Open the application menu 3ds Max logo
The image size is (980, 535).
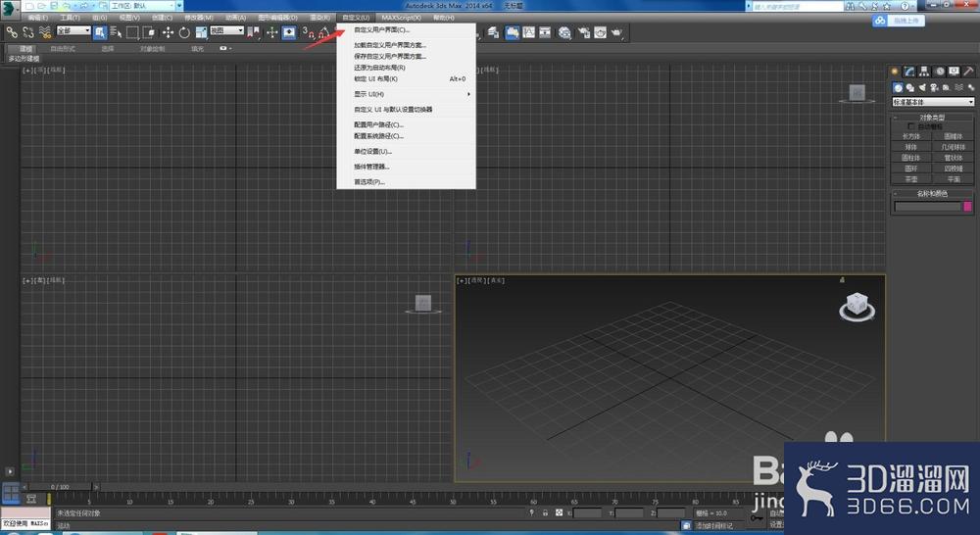pyautogui.click(x=9, y=9)
